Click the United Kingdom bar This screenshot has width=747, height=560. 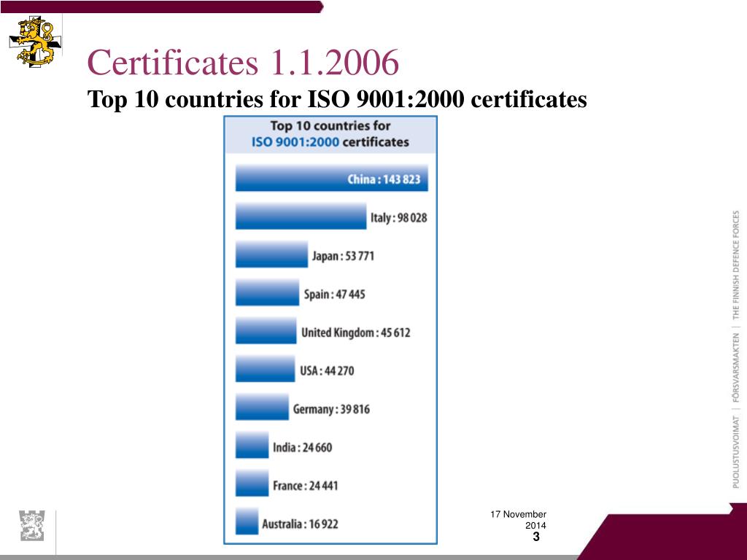266,330
